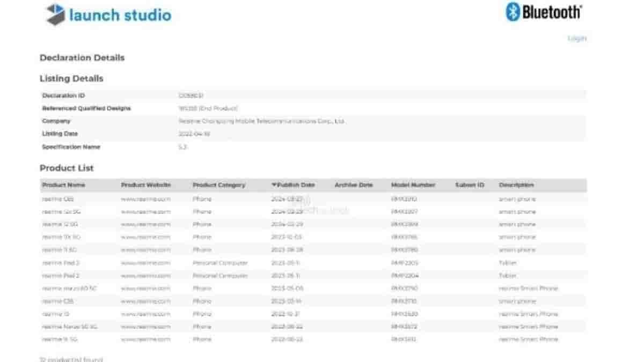Select the realme Narzo 50 5G row
Image resolution: width=644 pixels, height=362 pixels.
[x=70, y=327]
